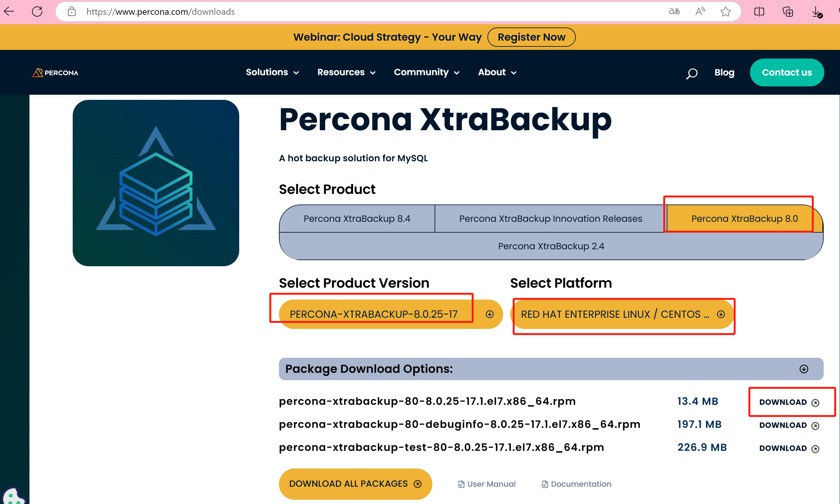Open the Select Platform dropdown
This screenshot has height=504, width=840.
(622, 314)
